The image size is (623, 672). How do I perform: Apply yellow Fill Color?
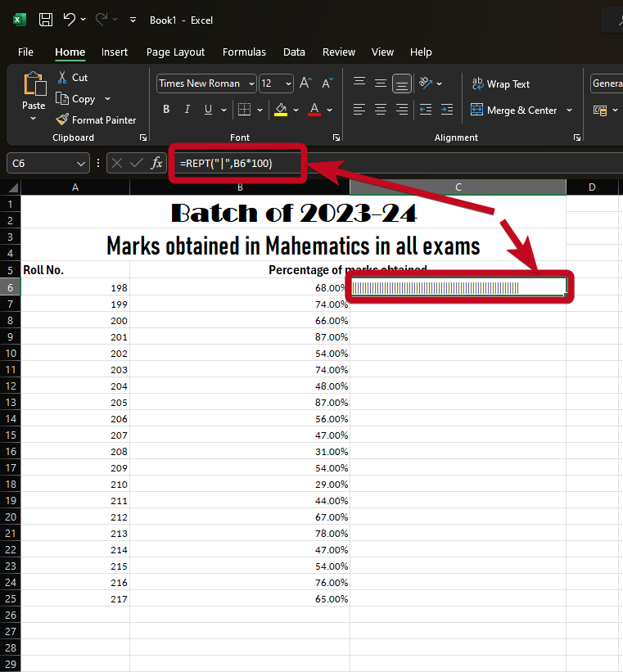[x=281, y=110]
